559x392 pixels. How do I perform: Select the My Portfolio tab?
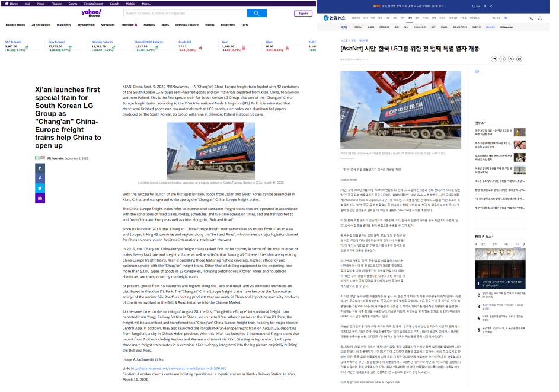pos(87,25)
